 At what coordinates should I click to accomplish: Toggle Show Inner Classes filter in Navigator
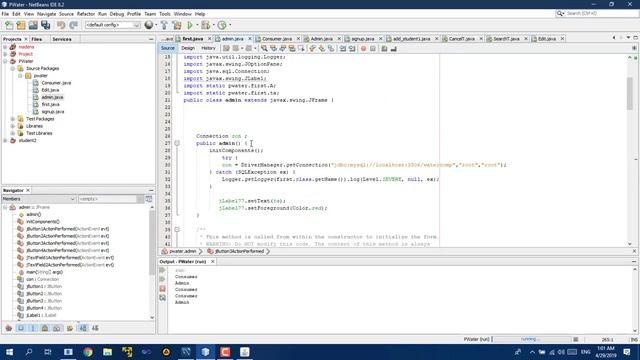[57, 328]
